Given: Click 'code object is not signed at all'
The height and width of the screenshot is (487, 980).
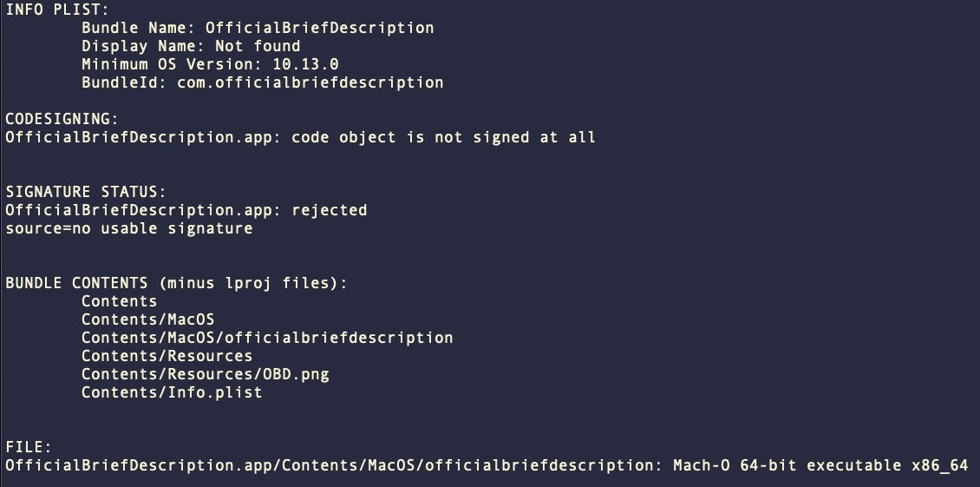Looking at the screenshot, I should (443, 137).
